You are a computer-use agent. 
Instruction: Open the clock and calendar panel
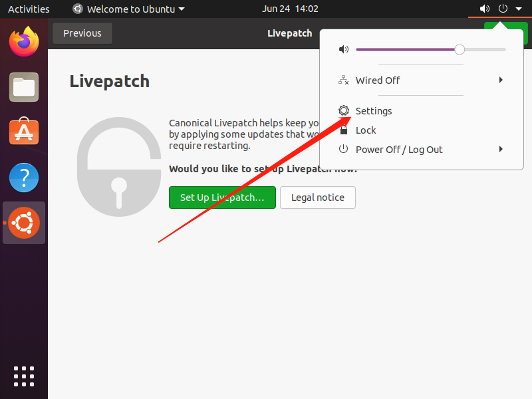point(290,9)
